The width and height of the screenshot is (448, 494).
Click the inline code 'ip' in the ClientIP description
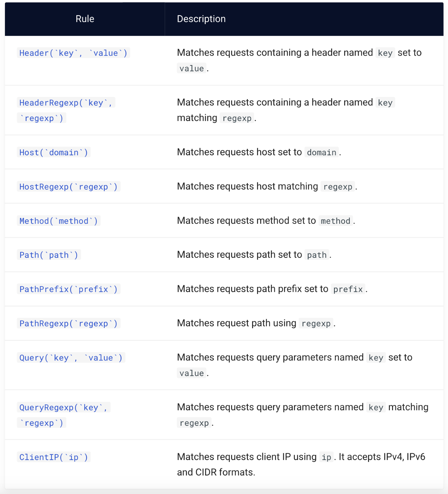(x=326, y=457)
